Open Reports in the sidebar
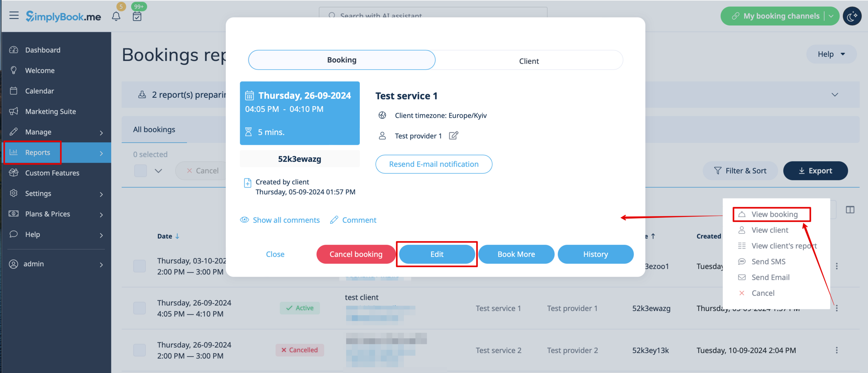 38,152
